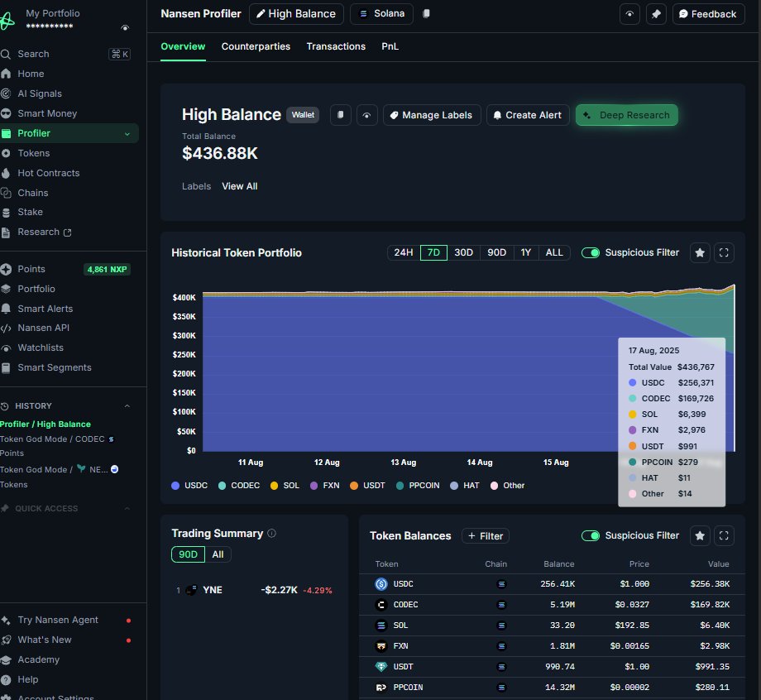Open Try Nansen Agent
Viewport: 761px width, 700px height.
58,620
